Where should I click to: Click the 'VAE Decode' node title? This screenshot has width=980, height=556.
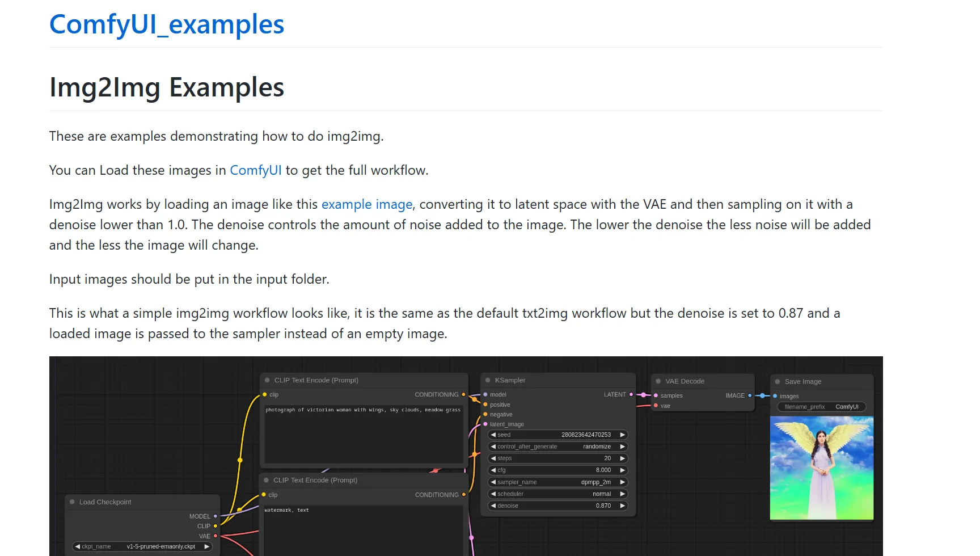(685, 381)
